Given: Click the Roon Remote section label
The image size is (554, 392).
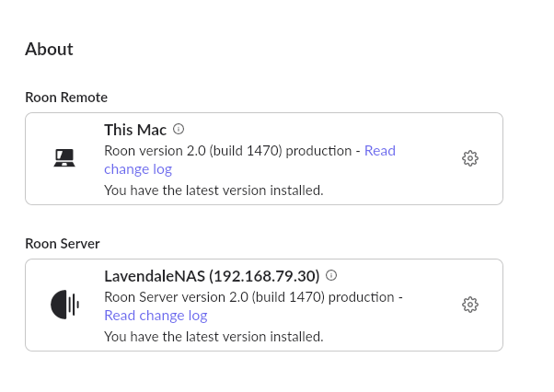Looking at the screenshot, I should [66, 98].
